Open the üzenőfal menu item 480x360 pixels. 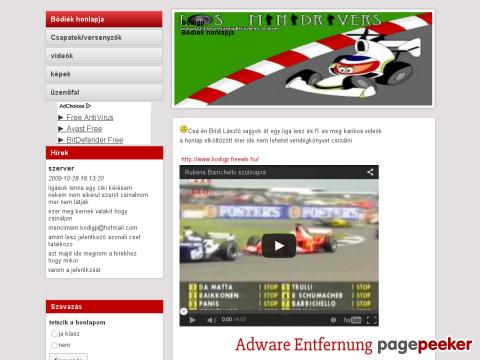(104, 92)
